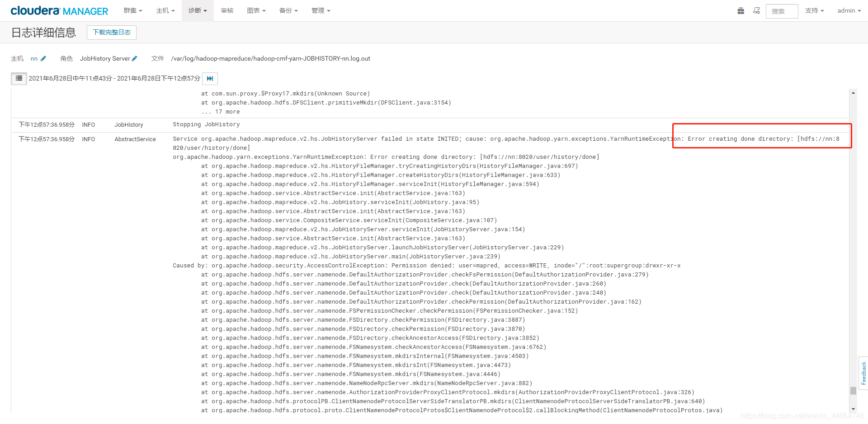Jump to log end with fast-forward button

pos(210,78)
